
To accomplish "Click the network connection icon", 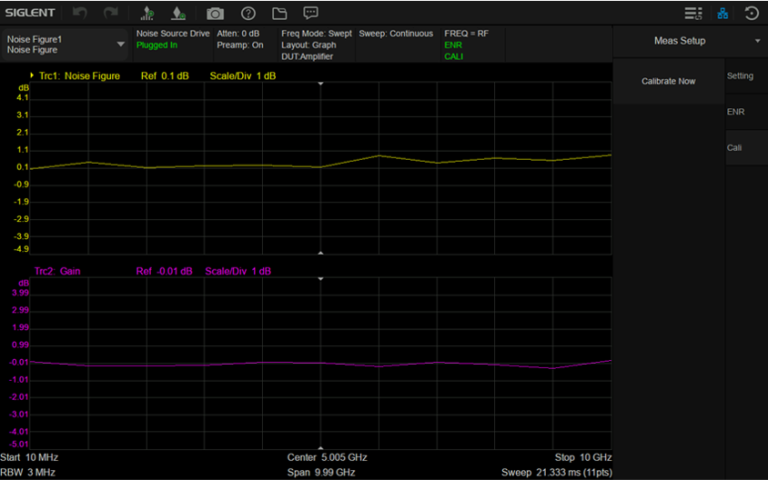I will [723, 13].
